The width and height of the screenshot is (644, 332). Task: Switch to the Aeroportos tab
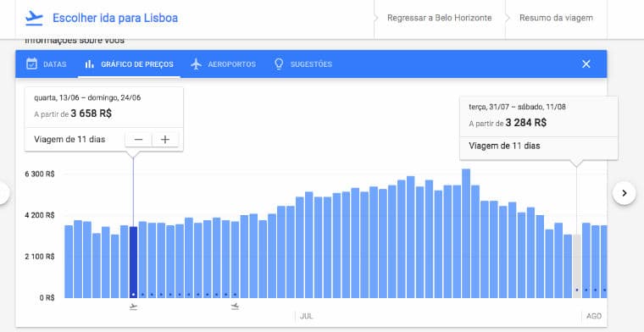pos(223,64)
